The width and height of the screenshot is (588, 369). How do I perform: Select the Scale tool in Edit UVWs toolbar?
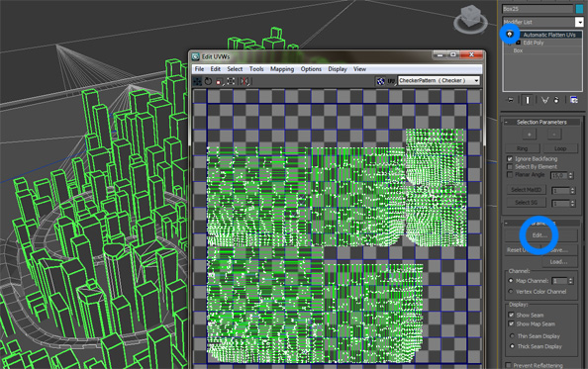[x=220, y=81]
